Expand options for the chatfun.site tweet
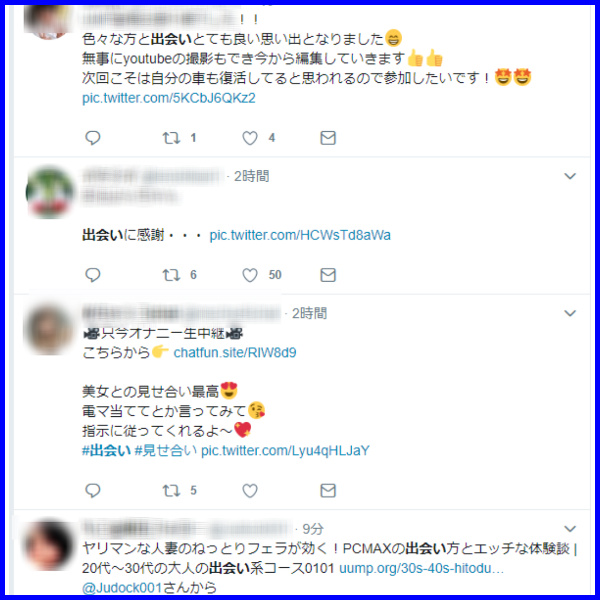The image size is (600, 600). (570, 313)
